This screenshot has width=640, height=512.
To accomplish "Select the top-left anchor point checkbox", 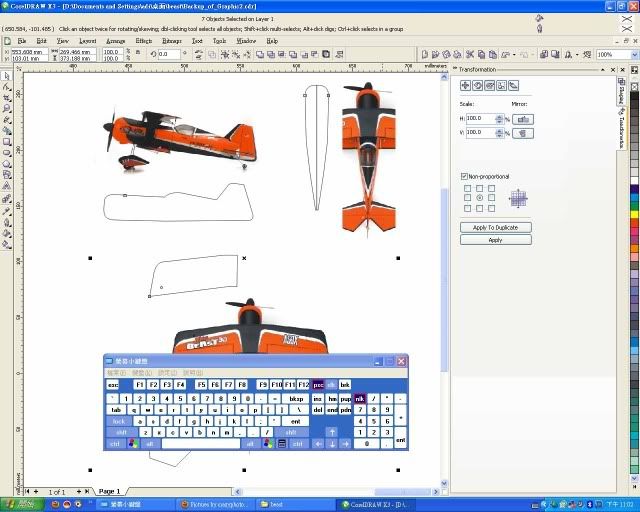I will [x=467, y=188].
